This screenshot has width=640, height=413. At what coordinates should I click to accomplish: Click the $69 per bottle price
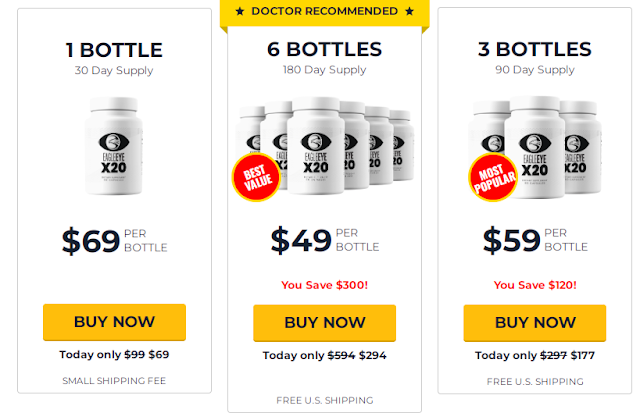tap(114, 241)
